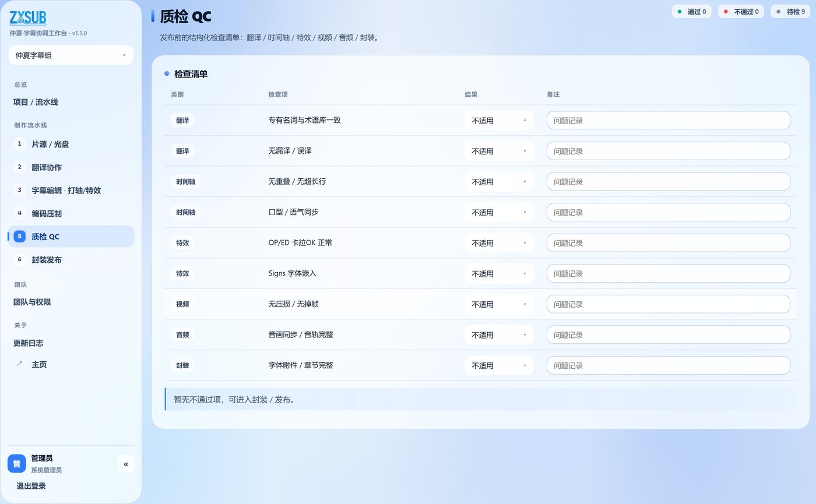Click the 退出登录 link
Screen dimensions: 816x504
click(x=31, y=486)
